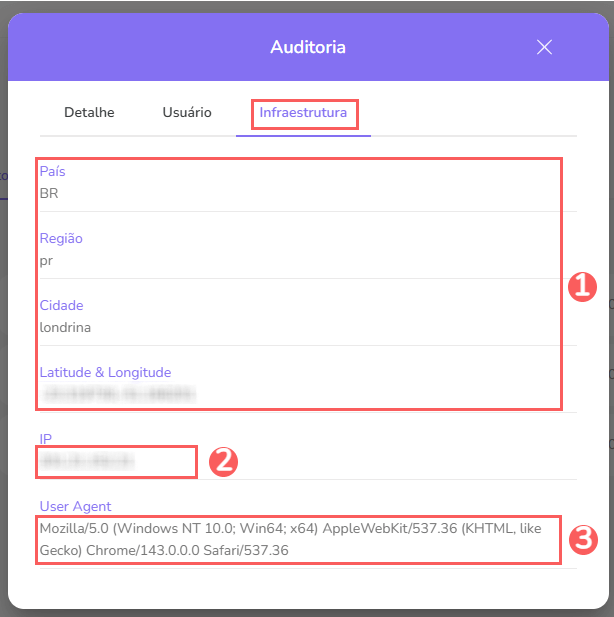This screenshot has width=614, height=617.
Task: Click the Região label
Action: tap(61, 239)
